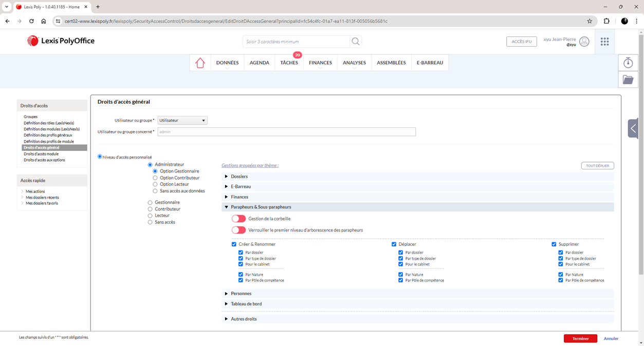The height and width of the screenshot is (346, 644).
Task: Bookmark this page with the star icon
Action: 590,21
